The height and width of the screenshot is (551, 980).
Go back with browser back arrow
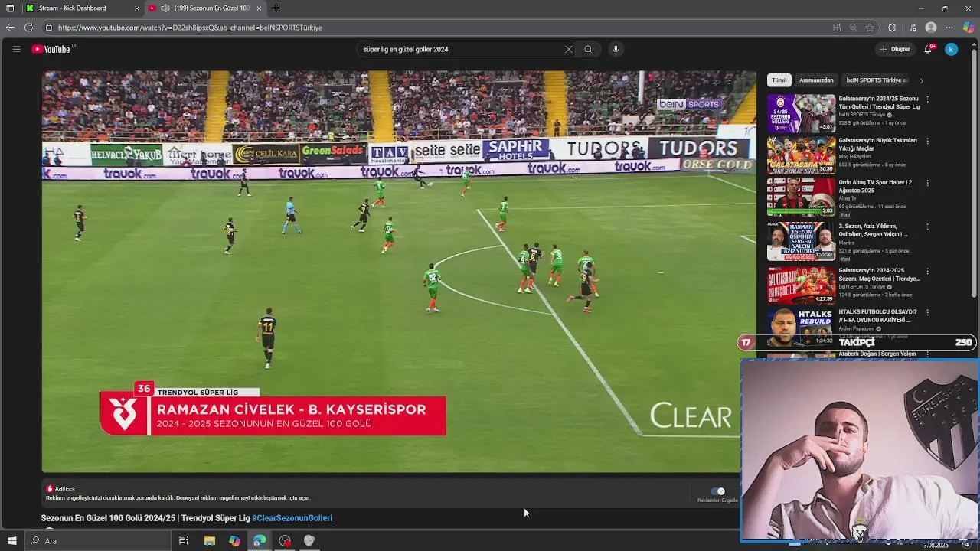(x=9, y=28)
